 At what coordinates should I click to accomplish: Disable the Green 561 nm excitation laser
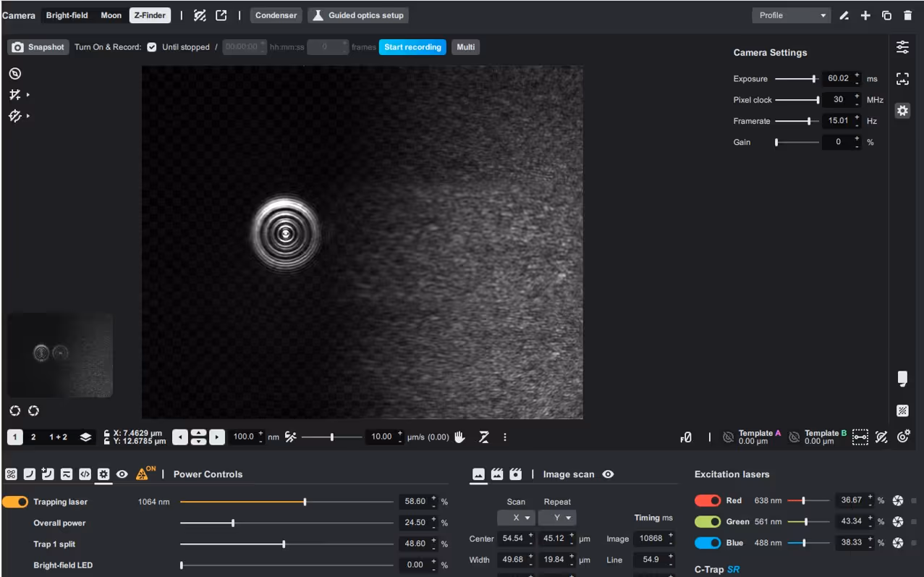708,521
